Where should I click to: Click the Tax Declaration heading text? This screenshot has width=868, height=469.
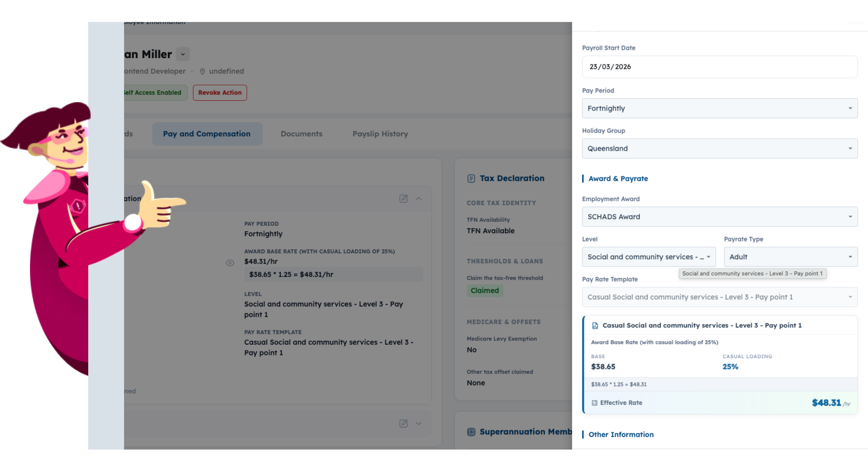pos(512,178)
